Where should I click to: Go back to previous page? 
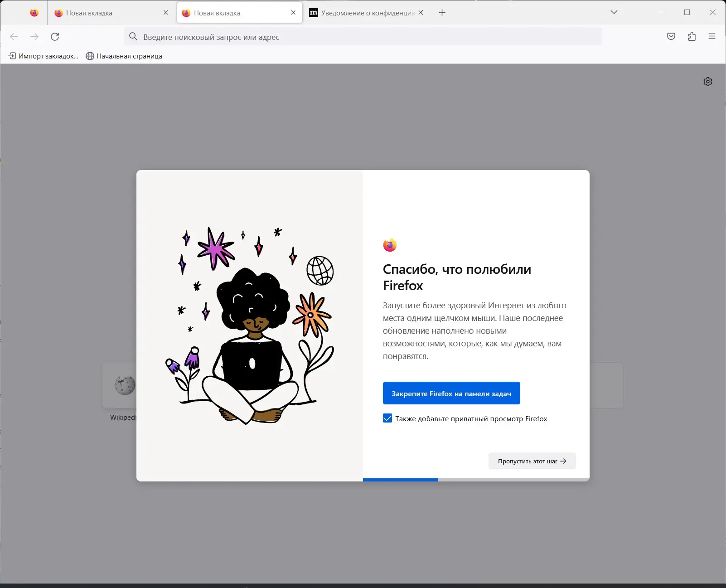tap(14, 37)
